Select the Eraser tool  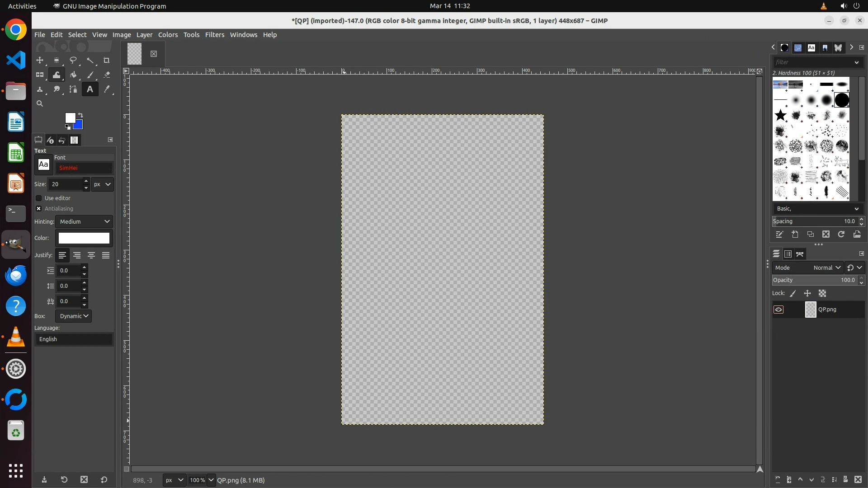pos(107,75)
